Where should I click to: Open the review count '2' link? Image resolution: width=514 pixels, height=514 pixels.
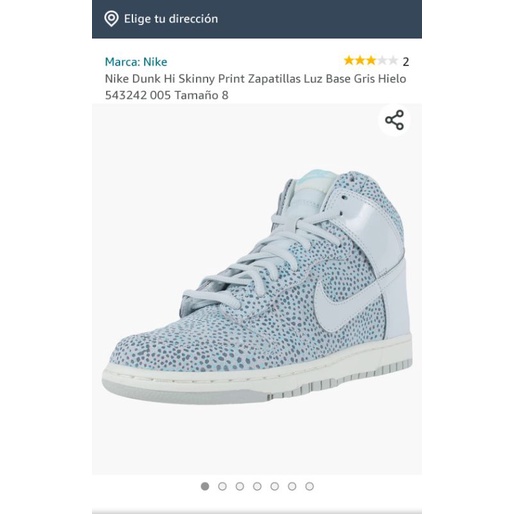click(x=406, y=62)
